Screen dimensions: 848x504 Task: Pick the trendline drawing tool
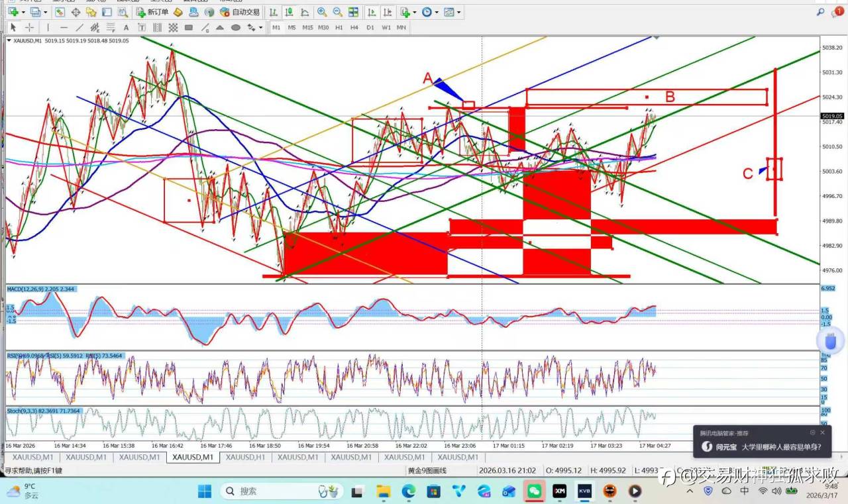(79, 27)
